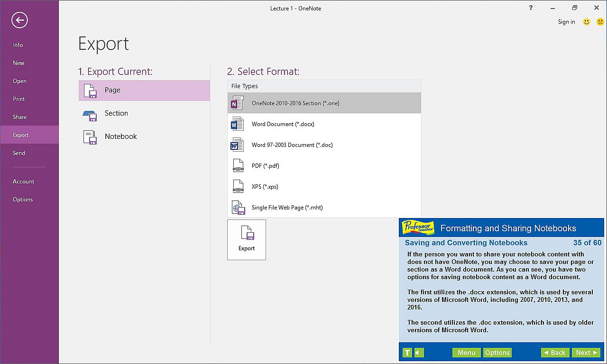This screenshot has height=364, width=607.
Task: Choose Notebook as export scope
Action: (144, 136)
